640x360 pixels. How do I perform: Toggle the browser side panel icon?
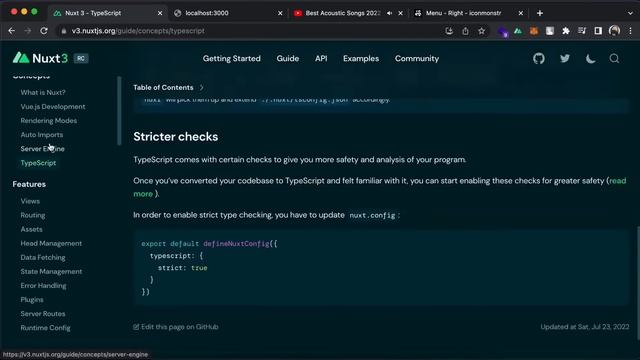click(x=598, y=31)
